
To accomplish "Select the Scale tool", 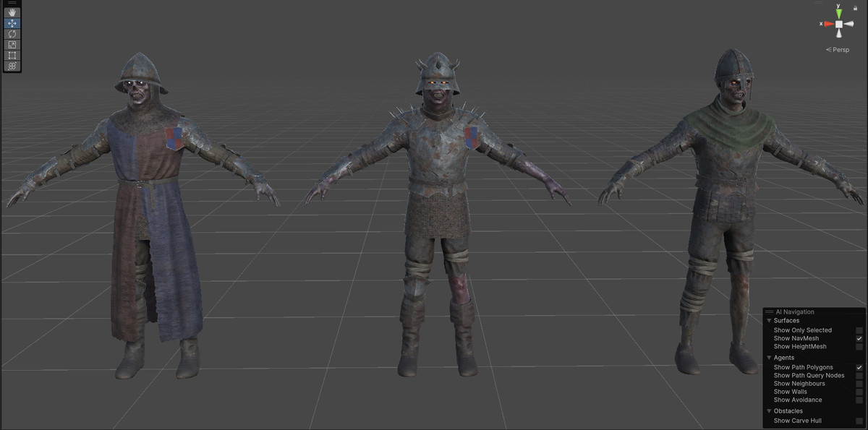I will (x=12, y=45).
